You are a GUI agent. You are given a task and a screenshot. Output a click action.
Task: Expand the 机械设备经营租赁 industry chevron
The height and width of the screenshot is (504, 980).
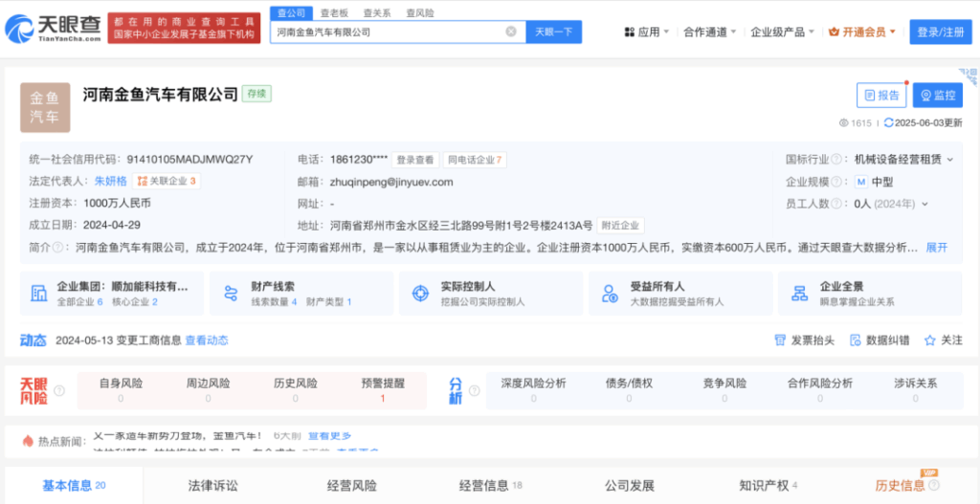coord(951,160)
